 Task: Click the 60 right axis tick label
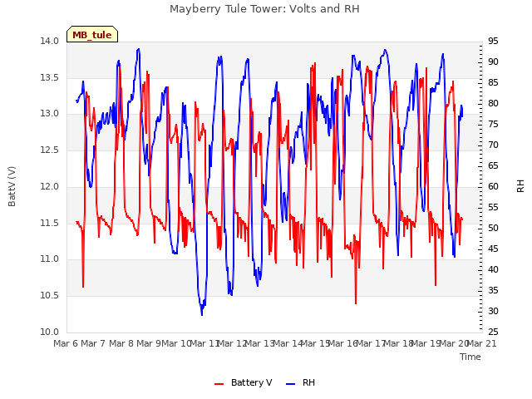(x=493, y=186)
